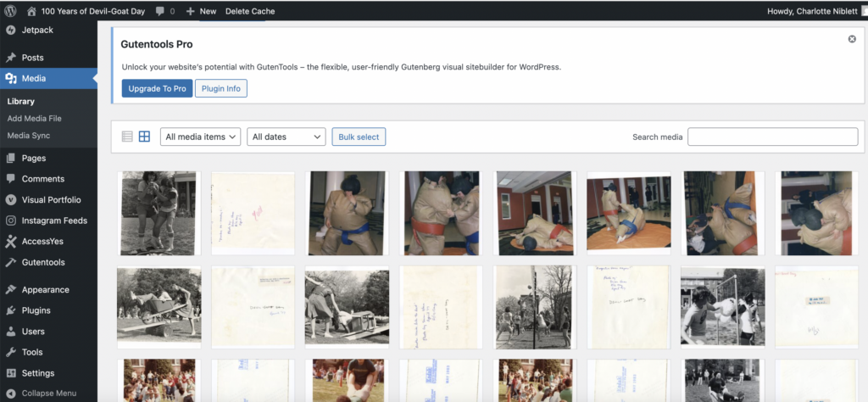Screen dimensions: 868x402
Task: Click the Upgrade To Pro button
Action: (x=157, y=88)
